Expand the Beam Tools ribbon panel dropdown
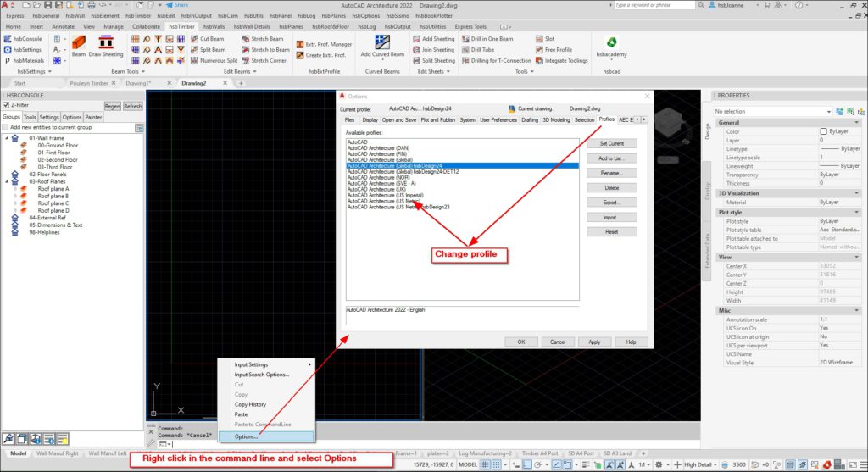 tap(143, 72)
